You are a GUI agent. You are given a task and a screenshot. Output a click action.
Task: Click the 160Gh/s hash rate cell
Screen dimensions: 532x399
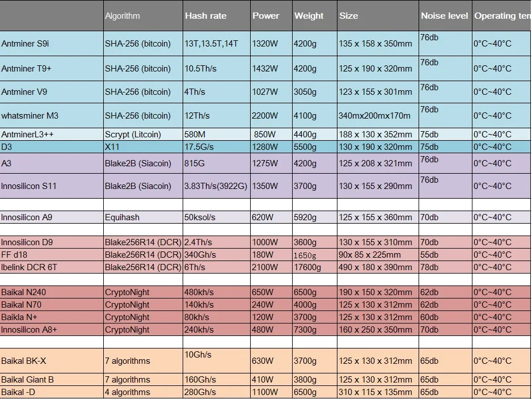pos(217,380)
